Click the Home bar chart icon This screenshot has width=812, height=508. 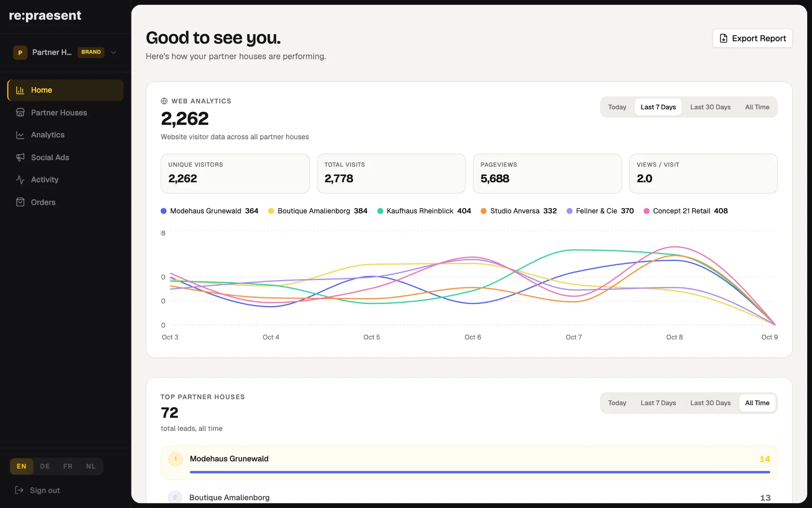20,90
